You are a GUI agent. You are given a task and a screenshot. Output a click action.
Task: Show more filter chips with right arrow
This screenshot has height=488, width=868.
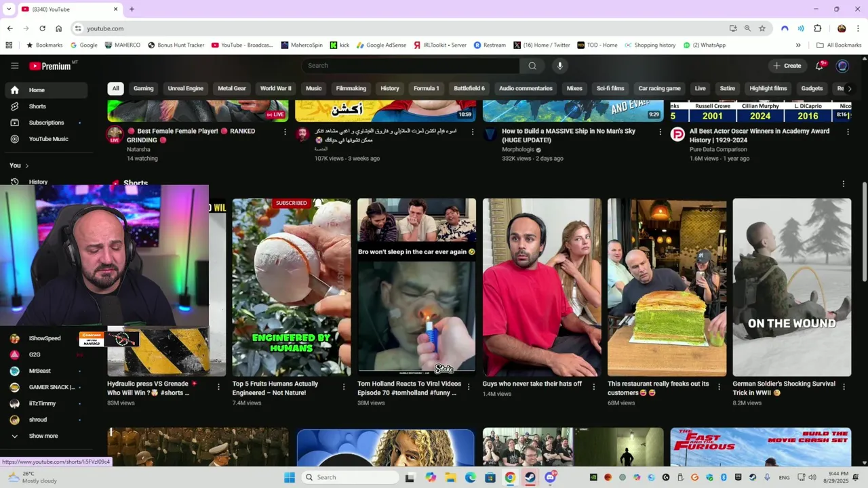849,88
